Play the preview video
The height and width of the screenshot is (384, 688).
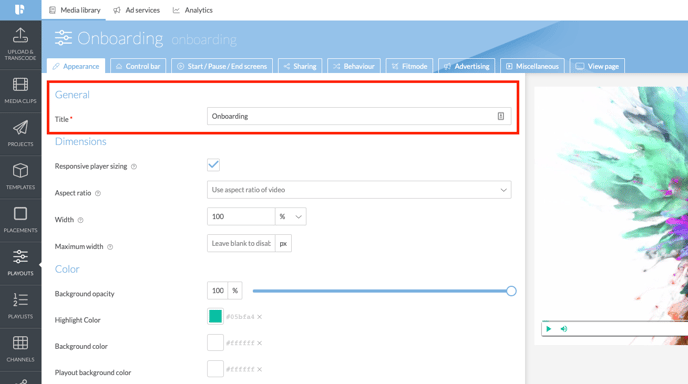(548, 329)
